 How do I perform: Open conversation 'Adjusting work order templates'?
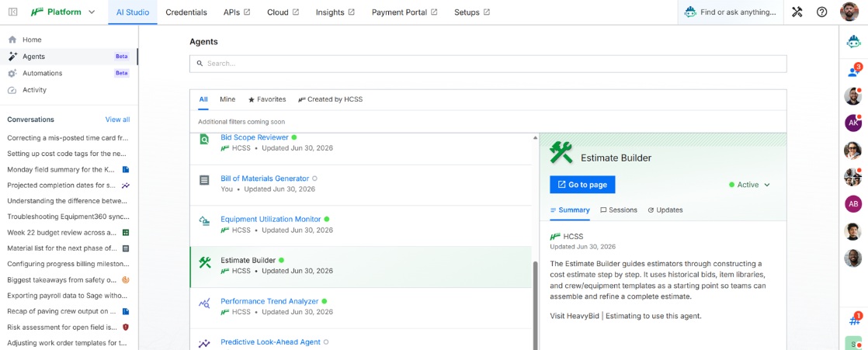[x=68, y=343]
